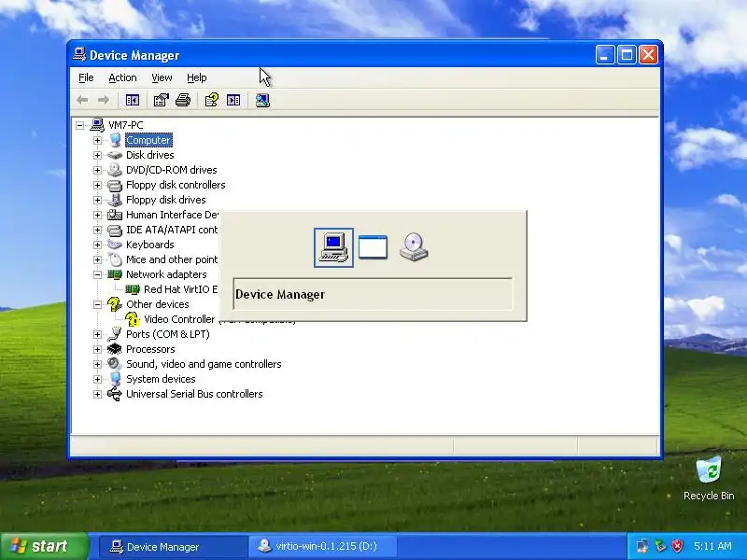The height and width of the screenshot is (560, 747).
Task: Expand IDE ATA/ATAPI controllers category
Action: pyautogui.click(x=98, y=230)
